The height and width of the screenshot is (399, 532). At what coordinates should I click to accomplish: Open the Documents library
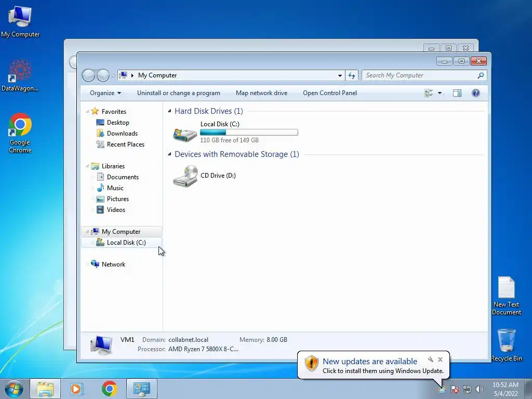pyautogui.click(x=123, y=177)
